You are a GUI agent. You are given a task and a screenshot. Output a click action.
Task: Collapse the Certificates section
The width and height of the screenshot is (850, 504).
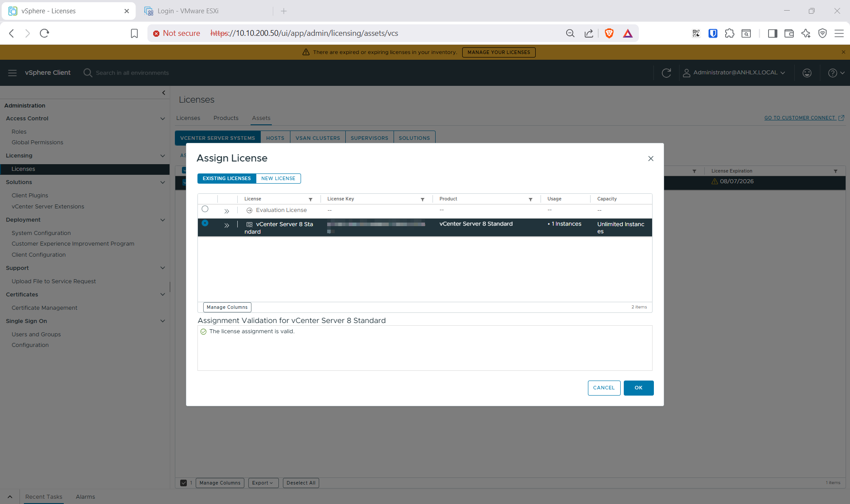coord(162,295)
